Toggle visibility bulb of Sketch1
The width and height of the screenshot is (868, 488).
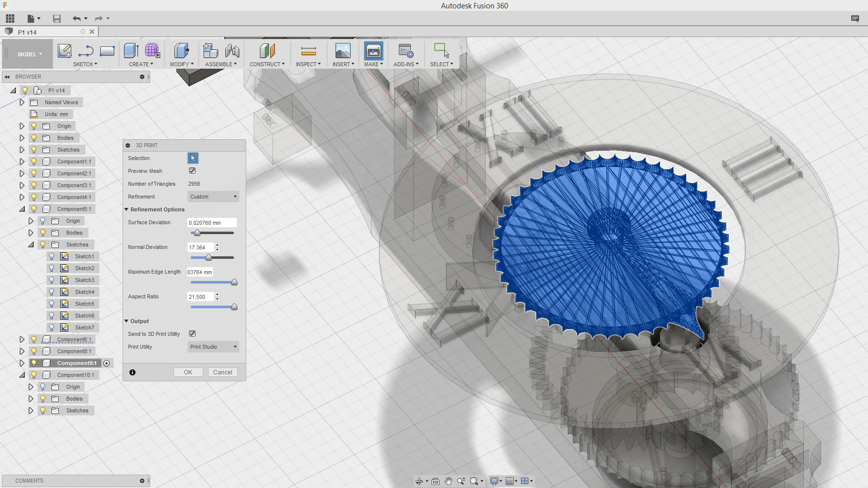pyautogui.click(x=52, y=256)
